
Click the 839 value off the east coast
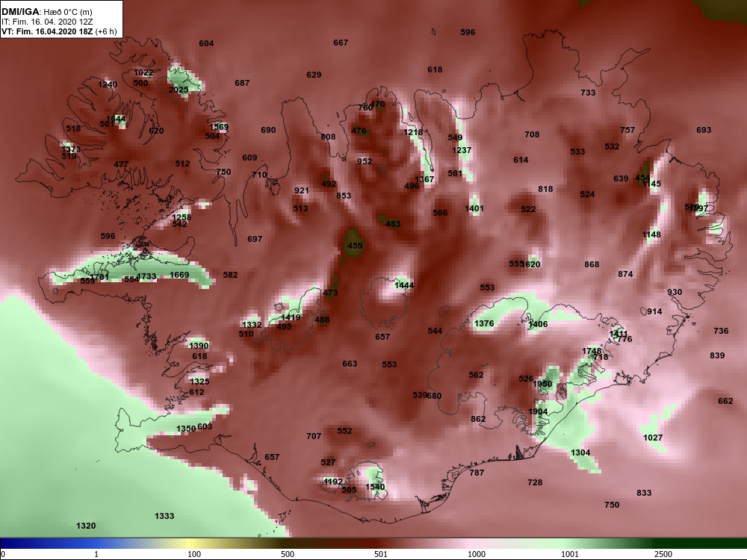[x=717, y=355]
